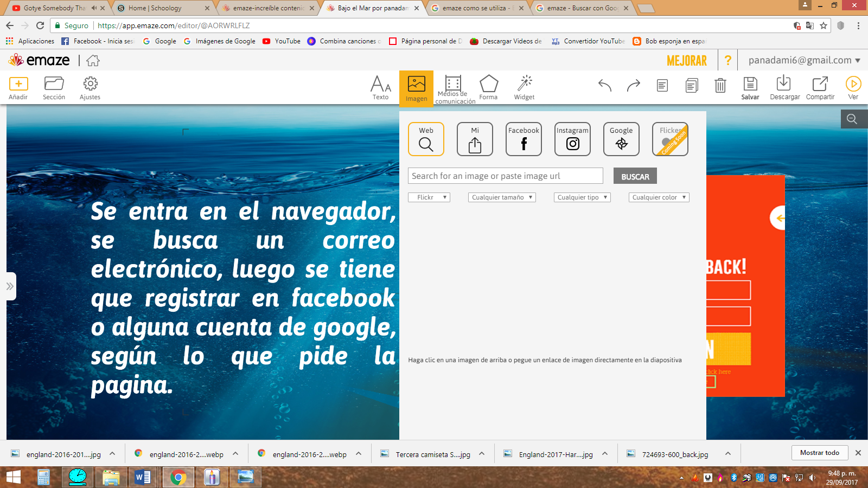Open the Compartir share icon
The height and width of the screenshot is (488, 868).
820,88
